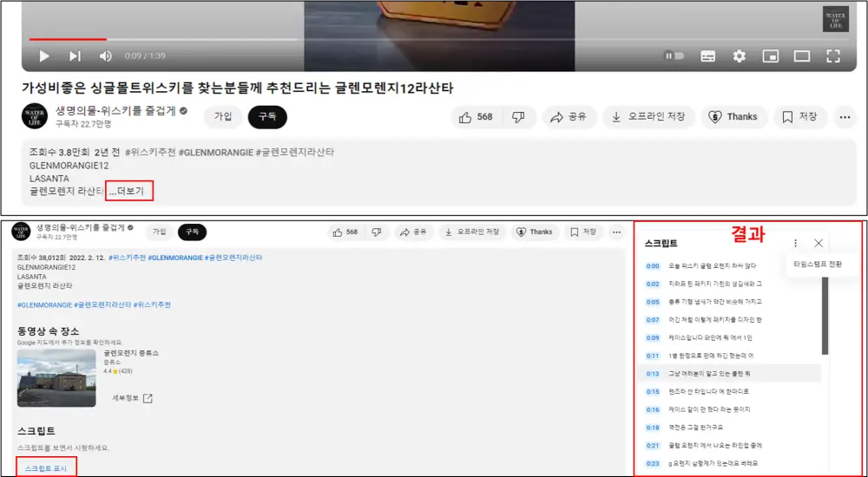Open 세부정보 external link for the place
Screen dimensions: 868x477
[132, 398]
